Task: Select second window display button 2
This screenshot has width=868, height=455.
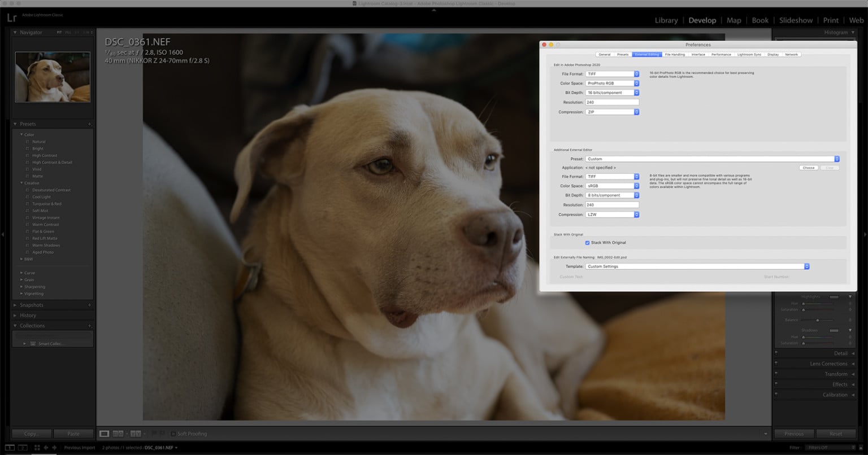Action: (x=23, y=448)
